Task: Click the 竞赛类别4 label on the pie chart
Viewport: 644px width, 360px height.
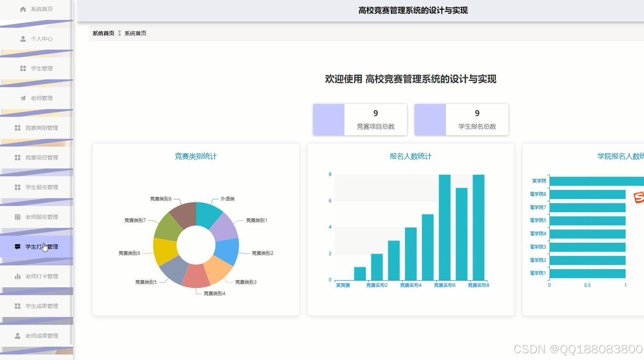Action: (x=214, y=293)
